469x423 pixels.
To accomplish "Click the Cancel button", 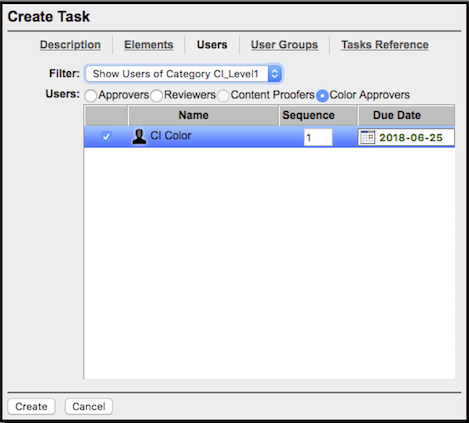I will coord(89,406).
